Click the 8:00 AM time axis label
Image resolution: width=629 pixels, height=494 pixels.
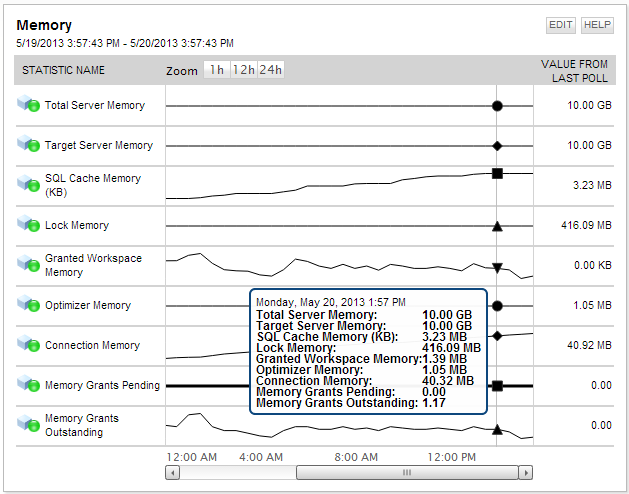[x=356, y=457]
